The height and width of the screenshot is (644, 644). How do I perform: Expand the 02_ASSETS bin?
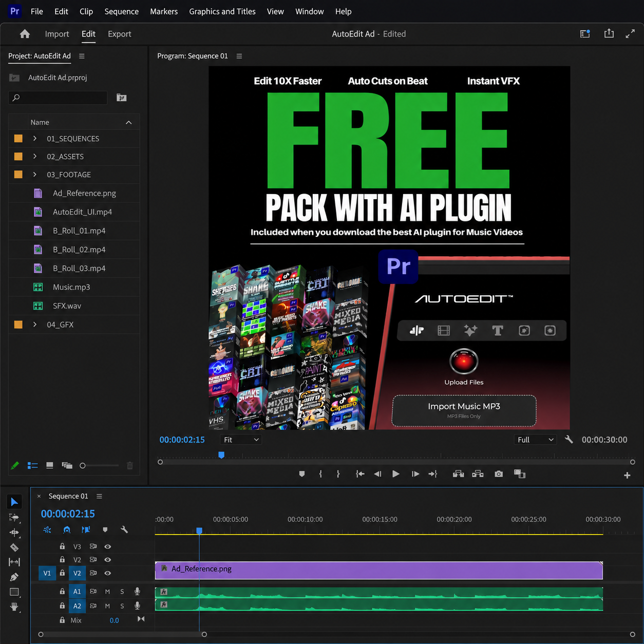click(35, 157)
